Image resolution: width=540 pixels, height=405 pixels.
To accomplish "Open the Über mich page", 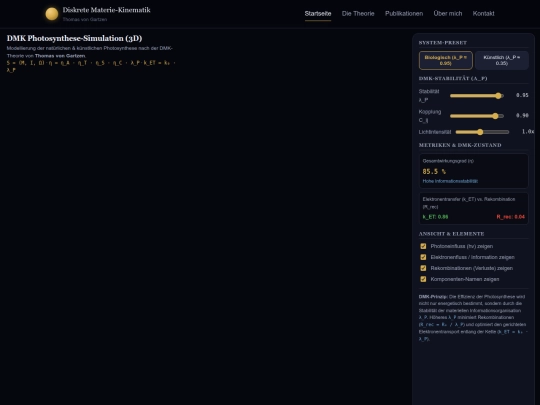I will (x=448, y=13).
